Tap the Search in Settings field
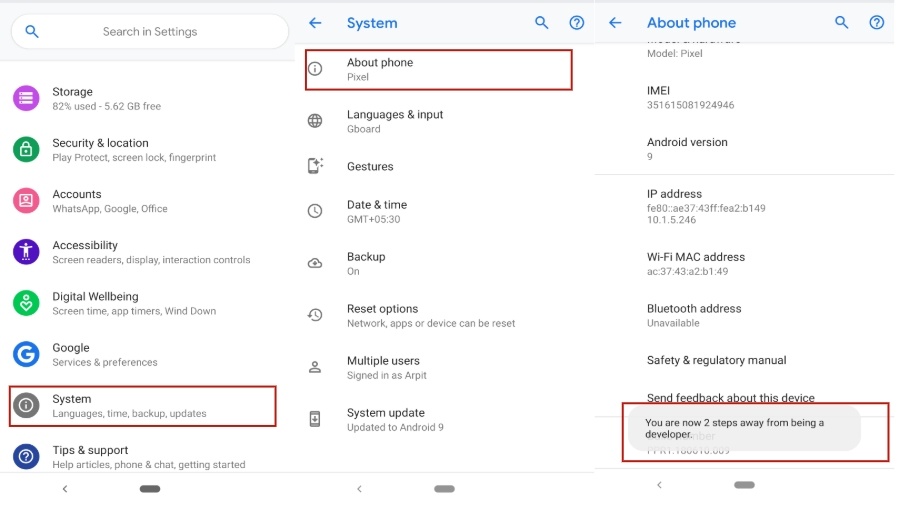The height and width of the screenshot is (506, 900). click(150, 32)
